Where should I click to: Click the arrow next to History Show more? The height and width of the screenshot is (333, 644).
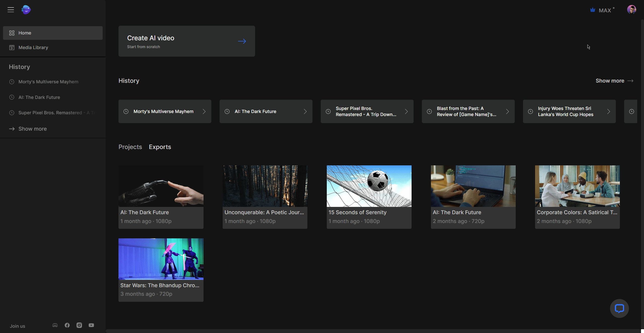pos(630,81)
